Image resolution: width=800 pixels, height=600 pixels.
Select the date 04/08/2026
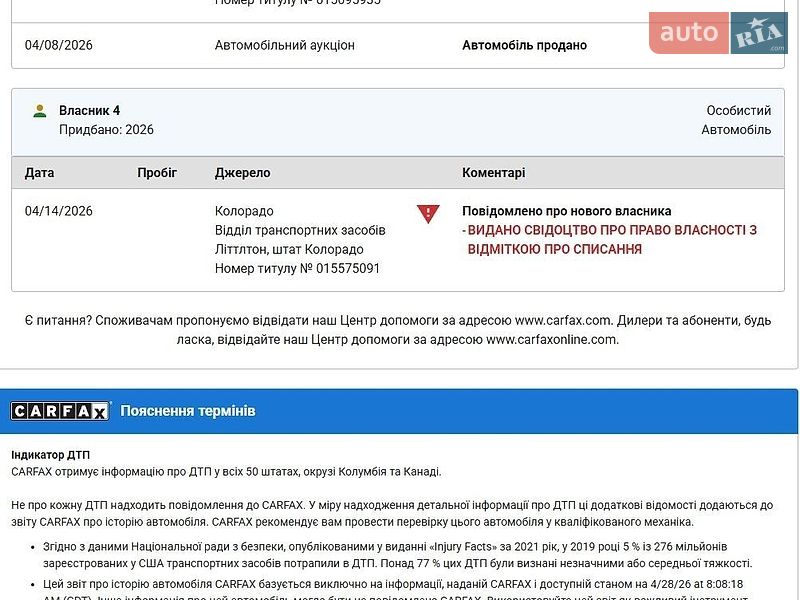coord(59,45)
